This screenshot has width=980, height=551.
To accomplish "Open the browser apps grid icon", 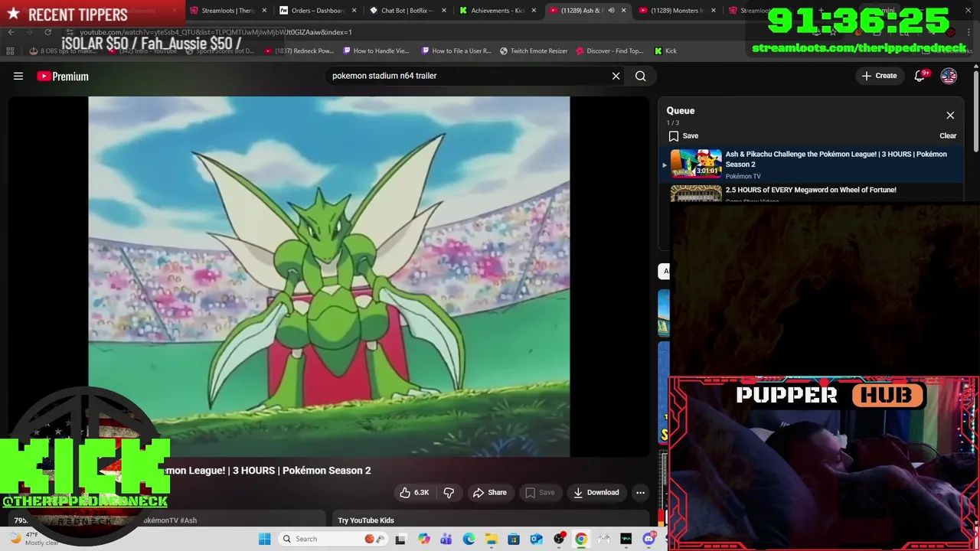I will pos(10,51).
